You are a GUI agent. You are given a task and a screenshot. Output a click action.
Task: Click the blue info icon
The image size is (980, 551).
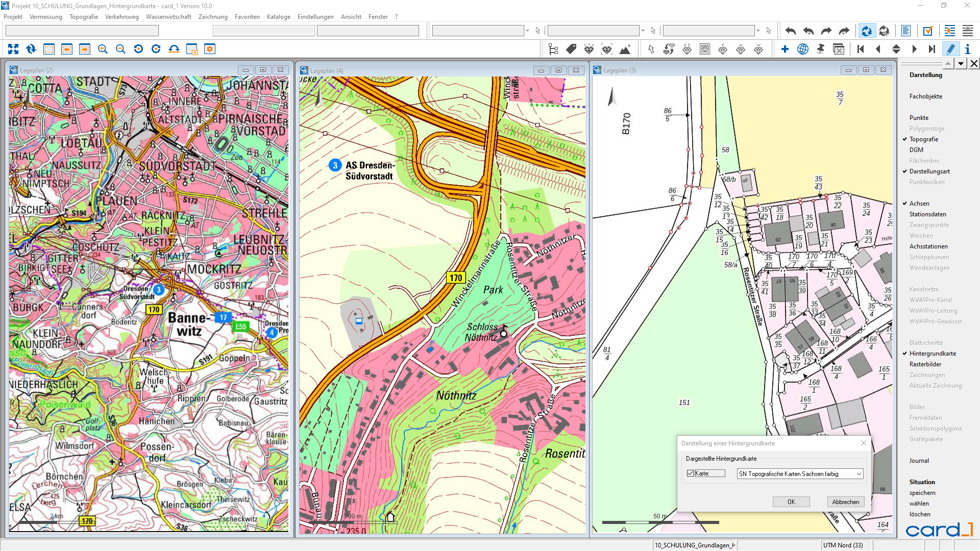coord(968,49)
